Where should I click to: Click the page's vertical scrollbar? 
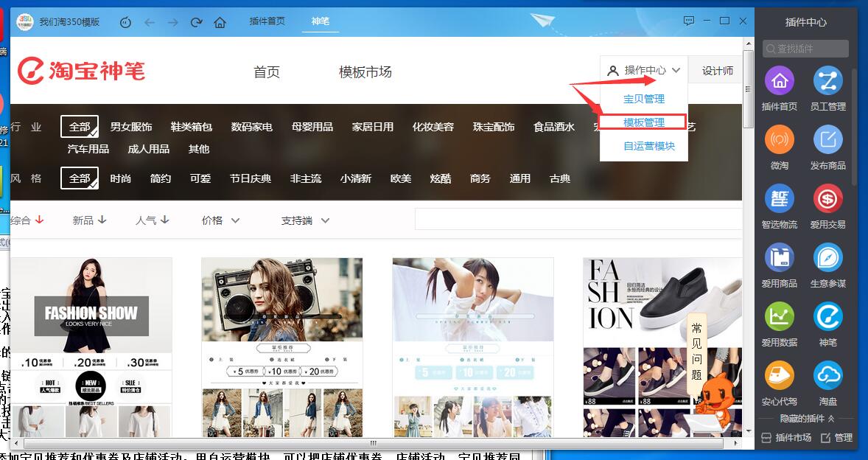[x=748, y=89]
